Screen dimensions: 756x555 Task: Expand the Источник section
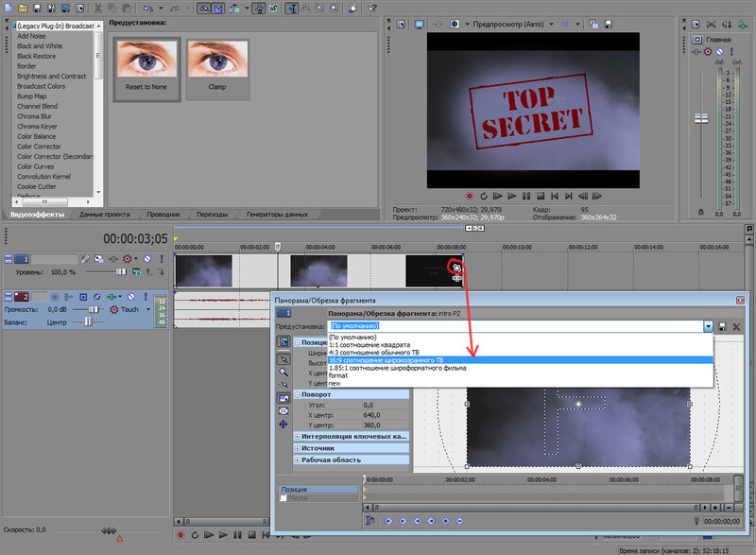pos(298,447)
